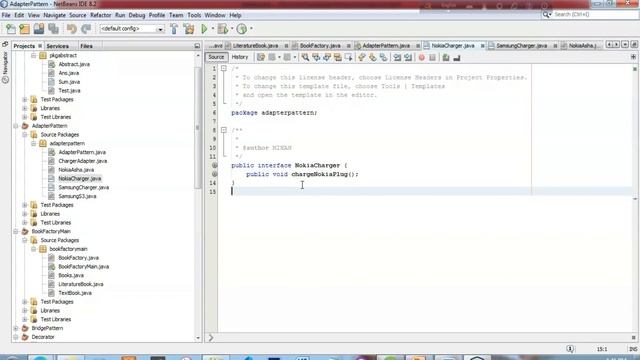Open the Tools menu
This screenshot has height=360, width=640.
(x=194, y=15)
